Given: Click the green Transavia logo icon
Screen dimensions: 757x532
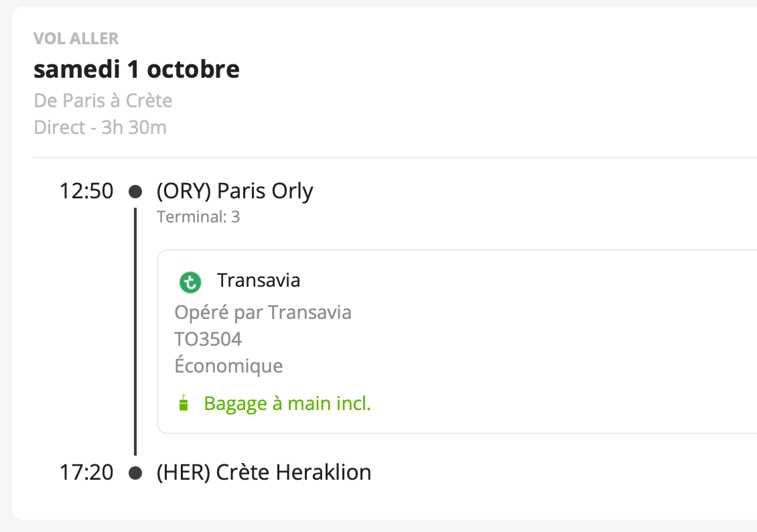Looking at the screenshot, I should (x=190, y=282).
